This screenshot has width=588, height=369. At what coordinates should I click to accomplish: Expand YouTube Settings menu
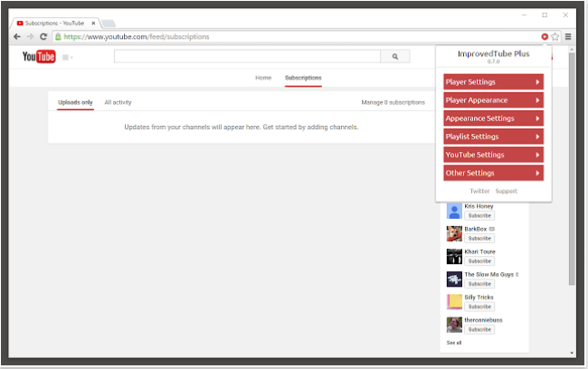pos(494,155)
